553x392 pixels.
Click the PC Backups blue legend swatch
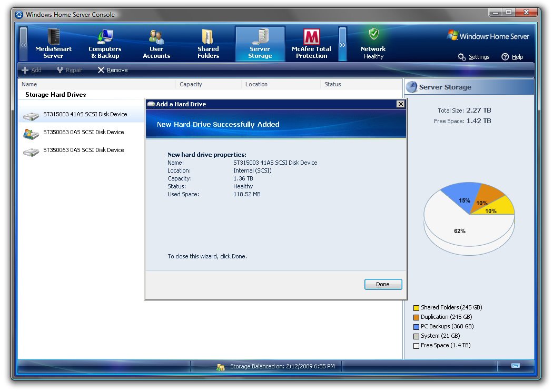(416, 327)
